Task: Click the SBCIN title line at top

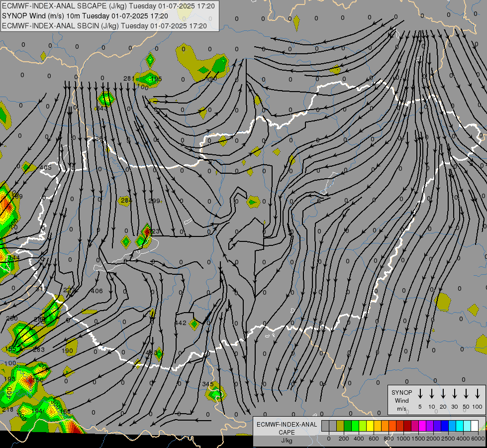Action: [104, 26]
